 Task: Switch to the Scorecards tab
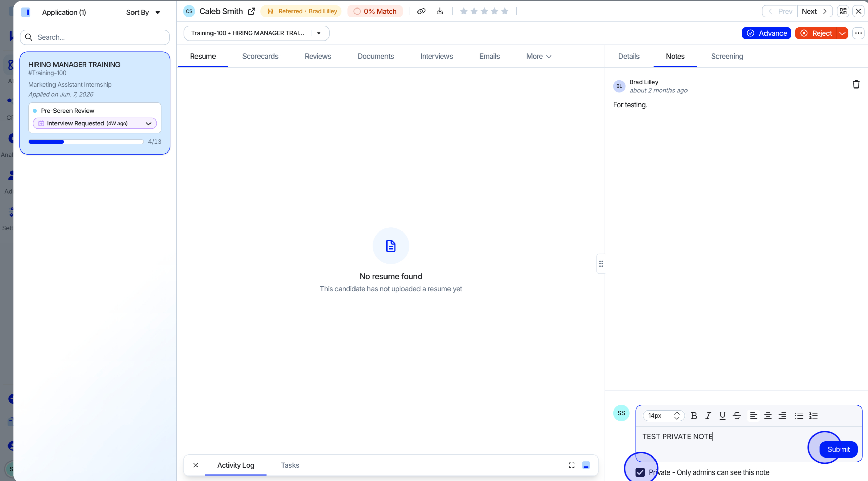[x=260, y=56]
